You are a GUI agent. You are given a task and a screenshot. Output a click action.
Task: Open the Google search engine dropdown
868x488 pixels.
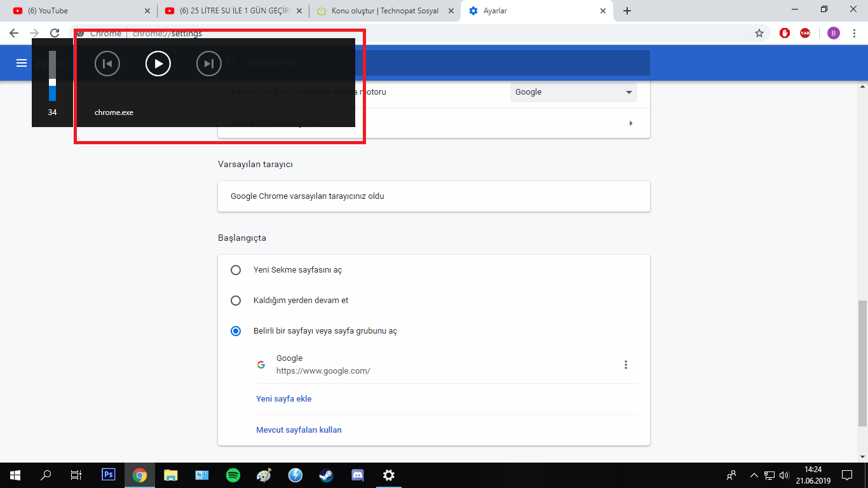(x=574, y=92)
